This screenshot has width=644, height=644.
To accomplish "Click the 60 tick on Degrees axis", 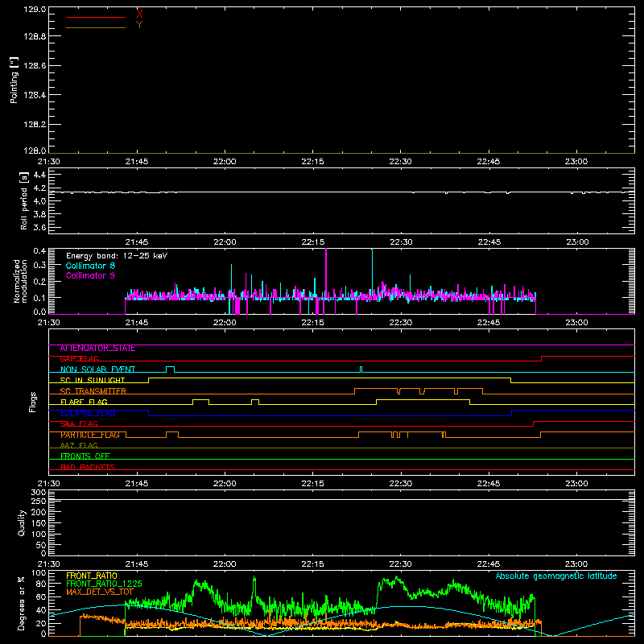I will [41, 597].
